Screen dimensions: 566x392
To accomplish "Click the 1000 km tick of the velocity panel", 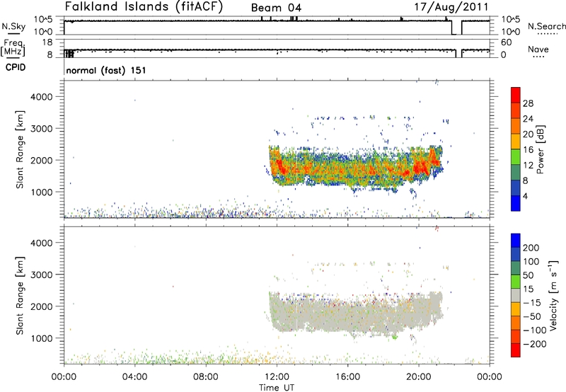I will tap(42, 338).
